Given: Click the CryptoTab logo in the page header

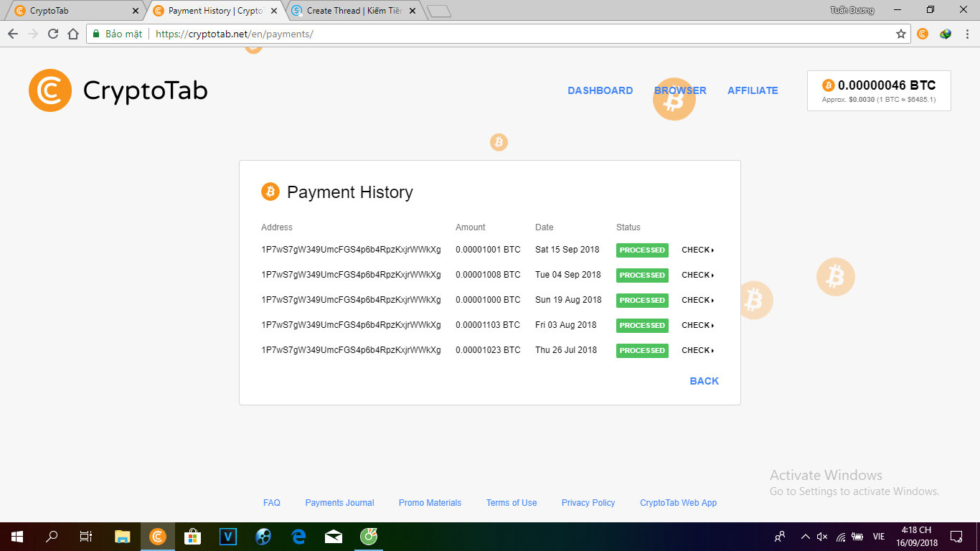Looking at the screenshot, I should click(118, 90).
